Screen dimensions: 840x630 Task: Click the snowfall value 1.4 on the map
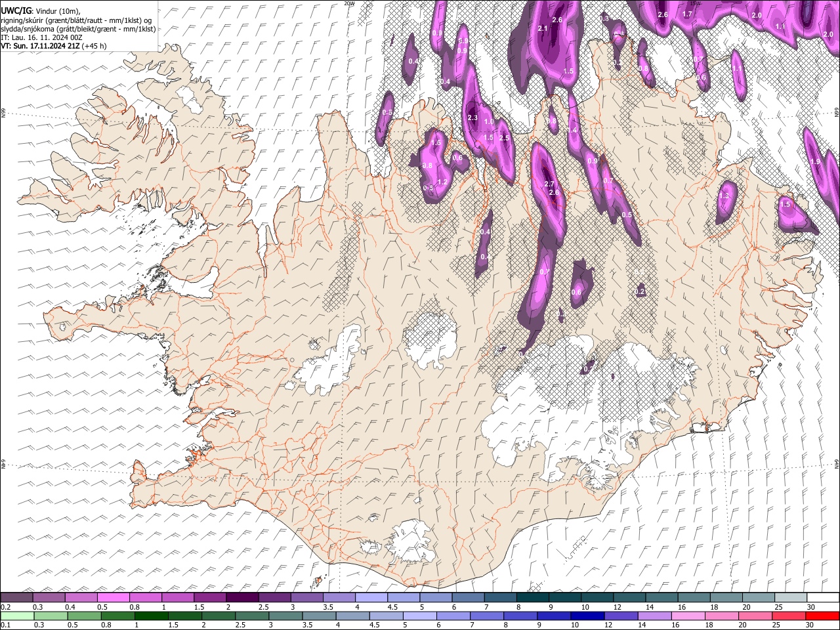click(x=572, y=130)
